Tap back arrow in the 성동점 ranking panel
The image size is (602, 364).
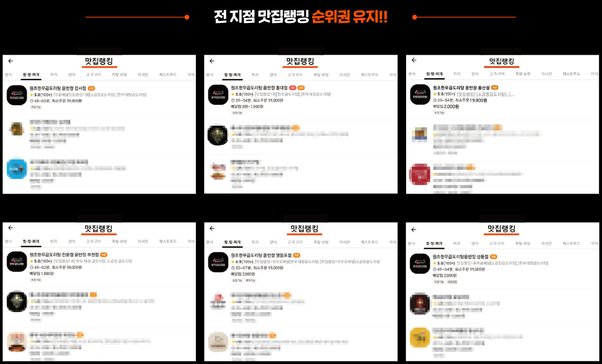pyautogui.click(x=414, y=230)
